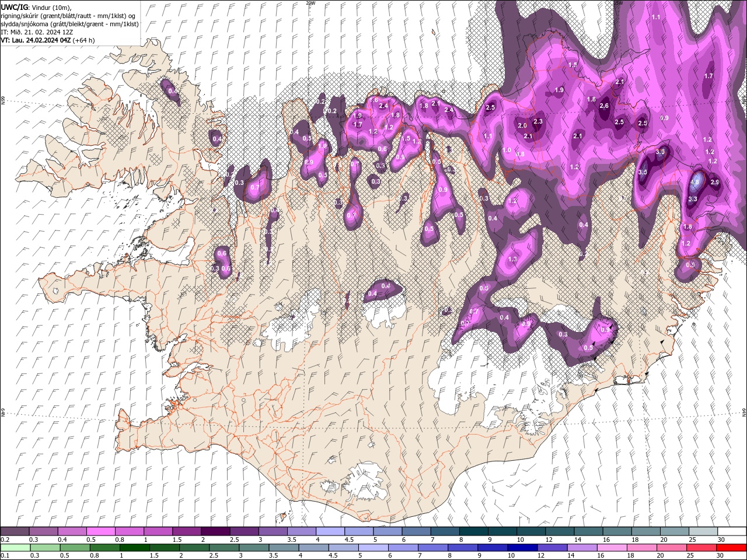The height and width of the screenshot is (560, 747).
Task: Click the 3.3 value below the 4.8 maximum
Action: click(693, 199)
